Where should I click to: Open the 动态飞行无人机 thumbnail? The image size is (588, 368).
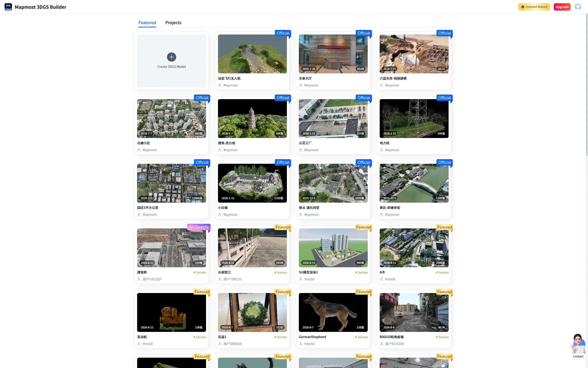252,54
